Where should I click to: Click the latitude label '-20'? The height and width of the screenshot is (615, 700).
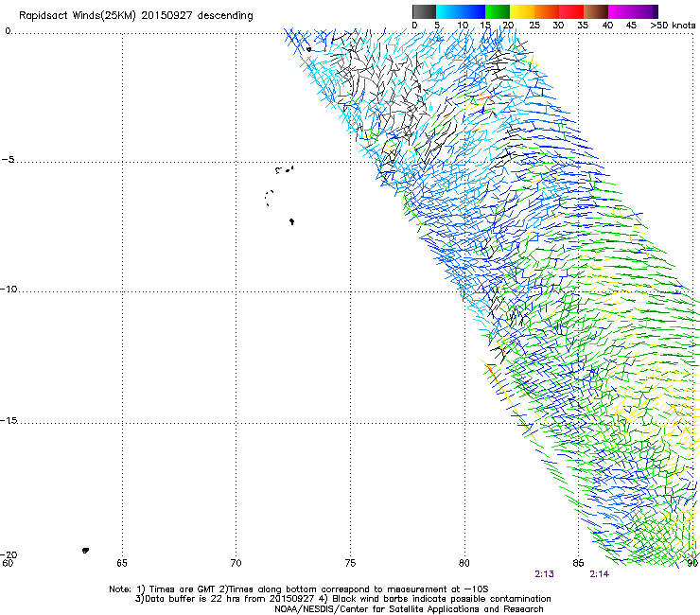pyautogui.click(x=9, y=554)
